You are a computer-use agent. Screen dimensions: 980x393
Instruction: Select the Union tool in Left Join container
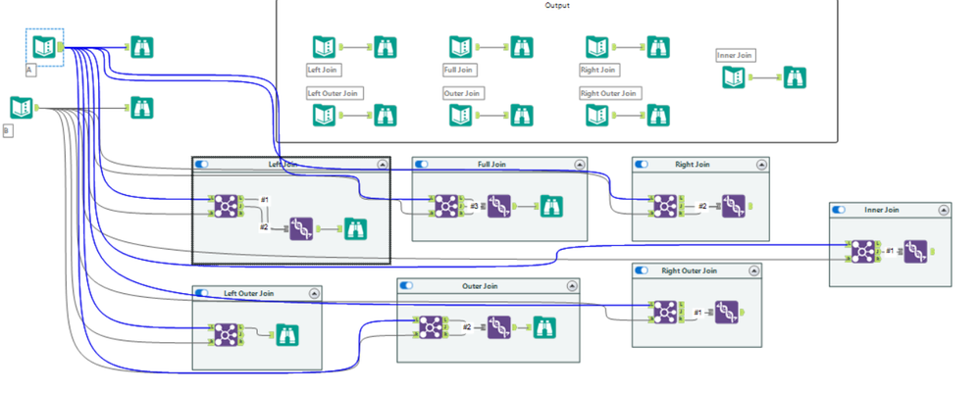[x=302, y=229]
